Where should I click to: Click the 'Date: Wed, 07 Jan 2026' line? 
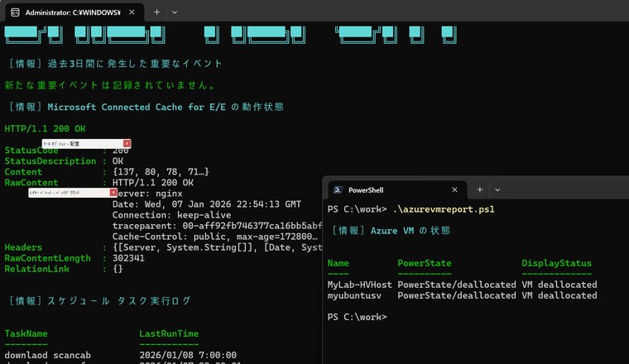tap(207, 204)
